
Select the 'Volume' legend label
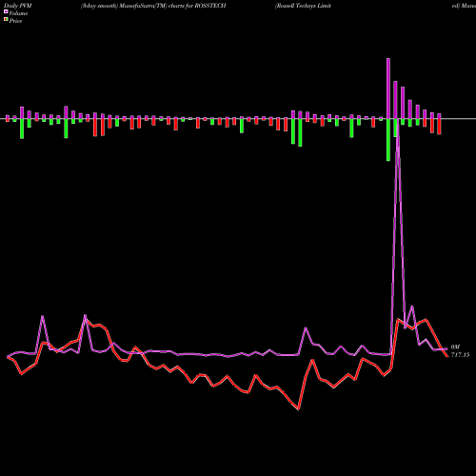pyautogui.click(x=18, y=13)
